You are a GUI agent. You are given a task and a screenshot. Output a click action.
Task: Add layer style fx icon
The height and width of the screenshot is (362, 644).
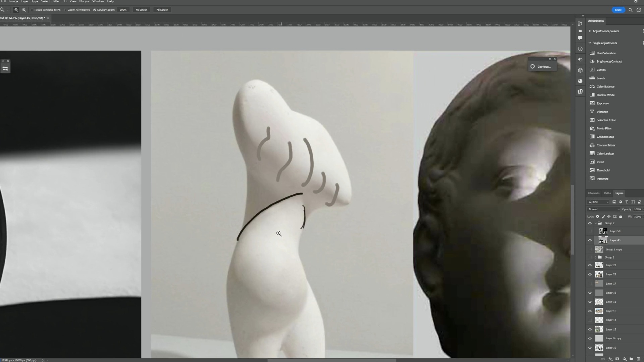point(610,359)
